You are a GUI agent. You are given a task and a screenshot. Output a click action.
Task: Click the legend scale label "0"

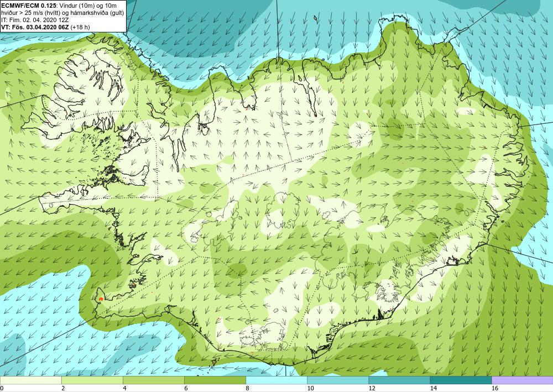click(x=2, y=388)
